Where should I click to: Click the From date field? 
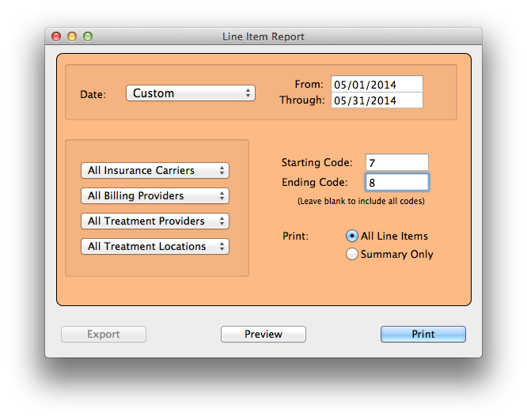pyautogui.click(x=377, y=85)
